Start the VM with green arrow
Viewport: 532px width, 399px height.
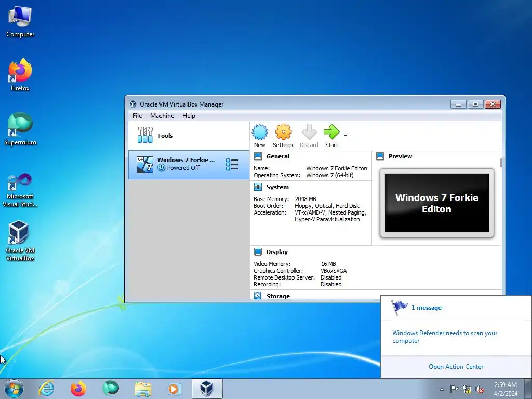331,132
